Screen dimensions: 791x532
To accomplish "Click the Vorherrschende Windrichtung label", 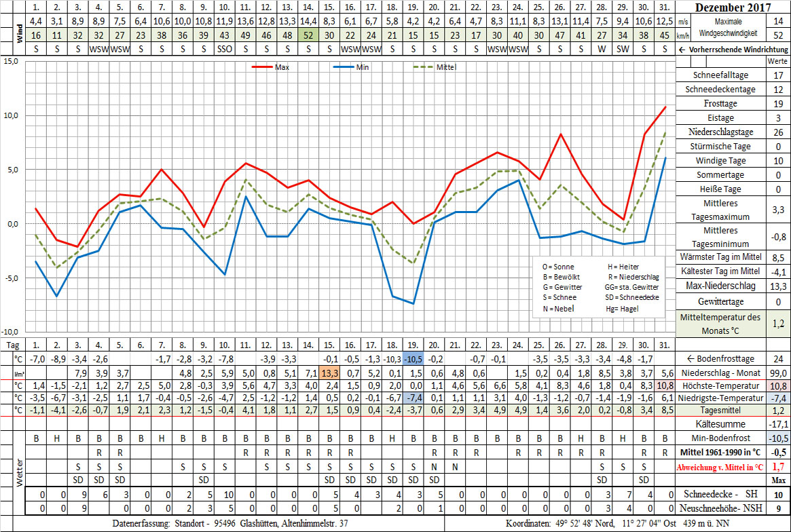I will pyautogui.click(x=737, y=50).
